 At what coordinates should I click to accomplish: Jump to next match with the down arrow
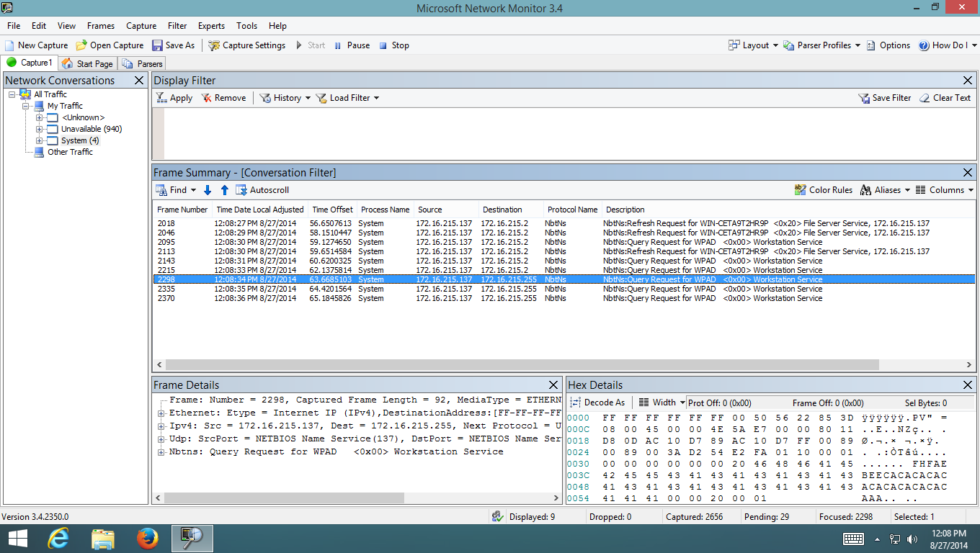(x=208, y=190)
